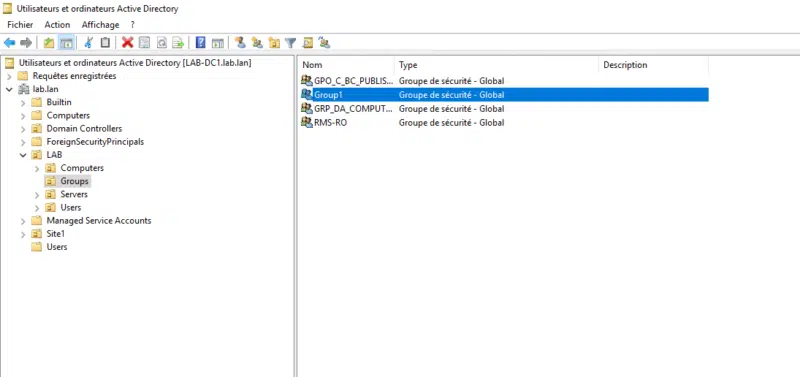Select the root Active Directory [LAB-DC1.lab.lan] node
The image size is (800, 377).
[135, 63]
